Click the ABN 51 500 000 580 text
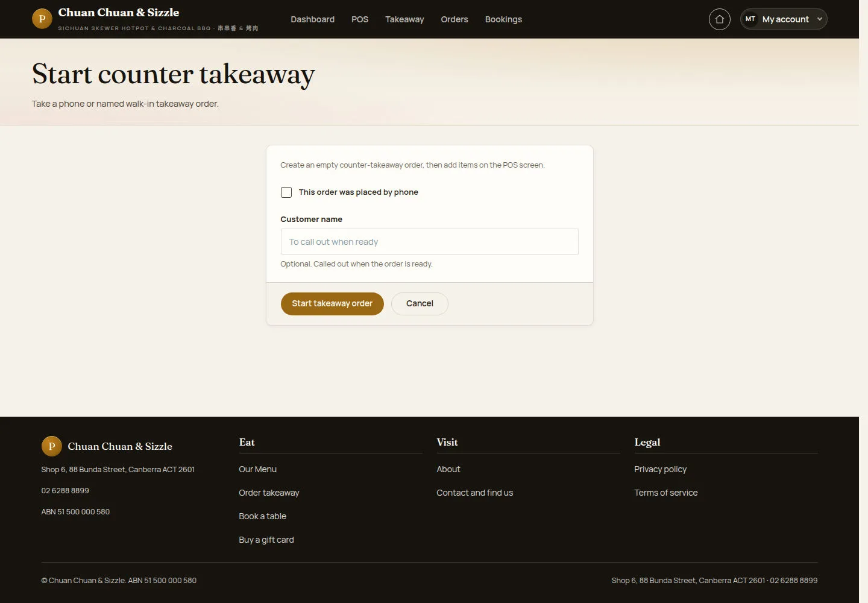868x603 pixels. pos(75,512)
